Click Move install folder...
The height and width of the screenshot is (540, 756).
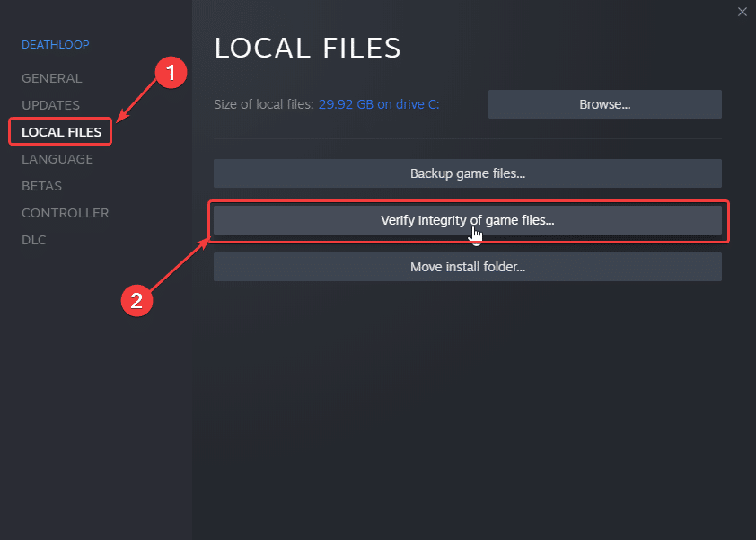tap(467, 267)
